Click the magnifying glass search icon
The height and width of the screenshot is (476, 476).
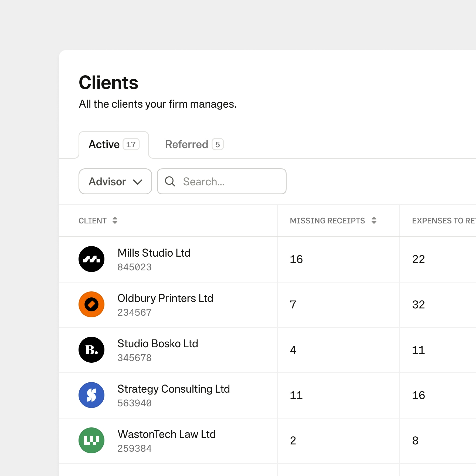click(170, 181)
